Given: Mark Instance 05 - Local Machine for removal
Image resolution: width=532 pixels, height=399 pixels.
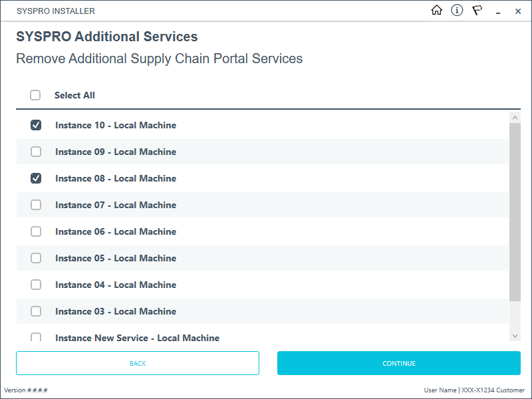Looking at the screenshot, I should point(36,258).
